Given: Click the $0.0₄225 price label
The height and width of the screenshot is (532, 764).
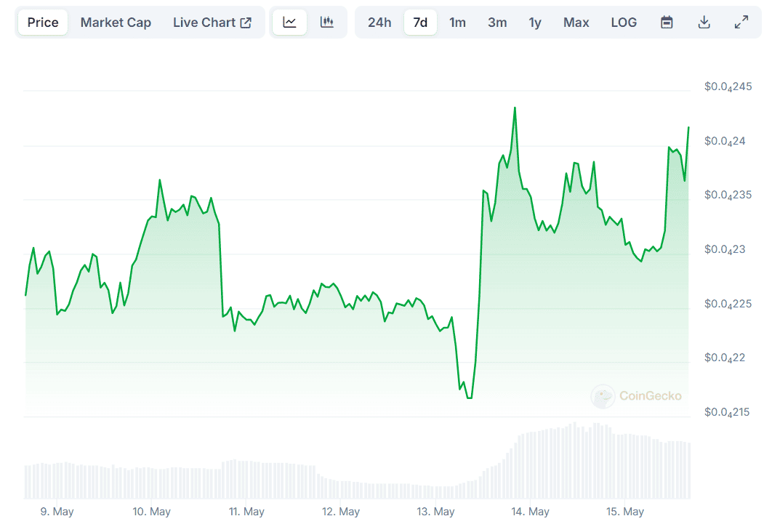Looking at the screenshot, I should click(728, 304).
